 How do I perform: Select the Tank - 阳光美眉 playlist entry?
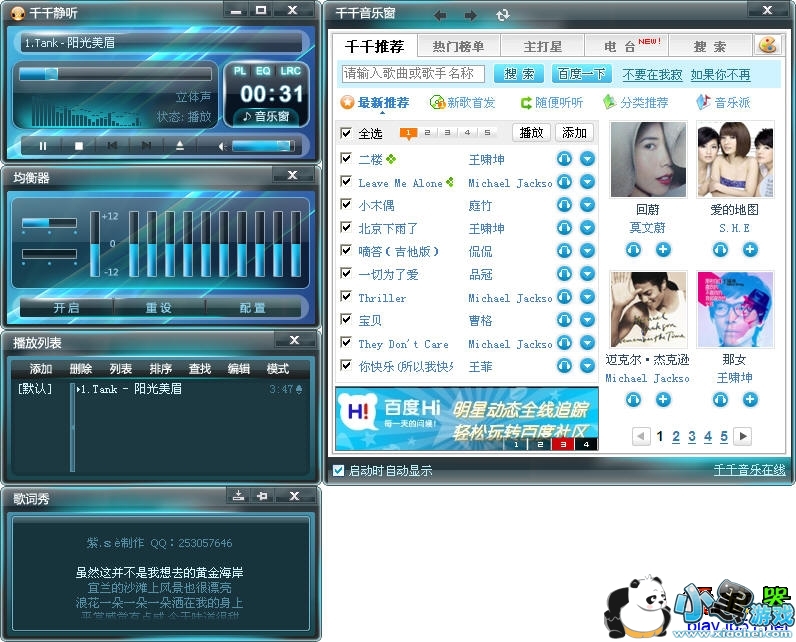click(x=190, y=389)
